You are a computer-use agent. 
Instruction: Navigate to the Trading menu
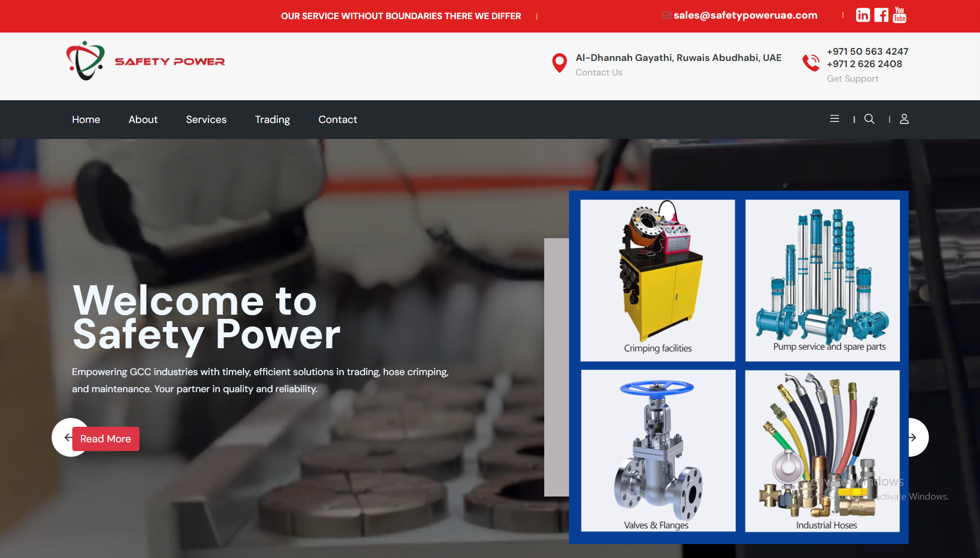click(x=272, y=119)
